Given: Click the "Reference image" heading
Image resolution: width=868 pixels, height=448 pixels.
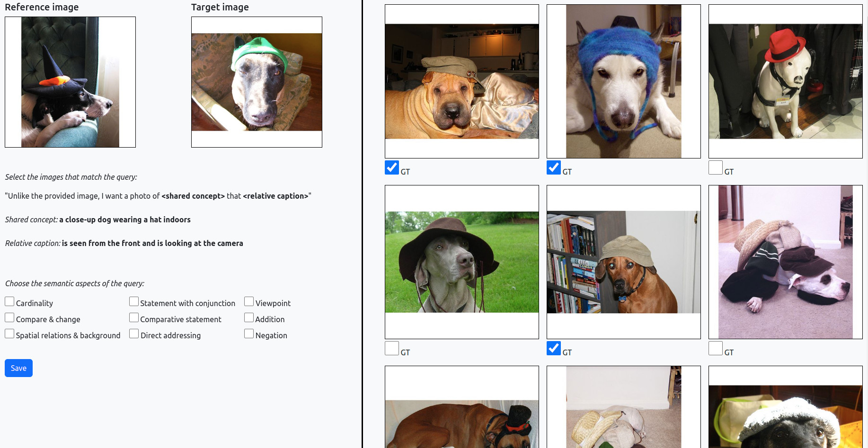Looking at the screenshot, I should click(x=42, y=7).
